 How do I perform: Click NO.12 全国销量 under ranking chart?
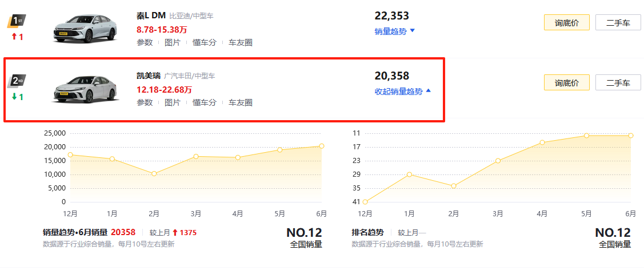pos(613,238)
